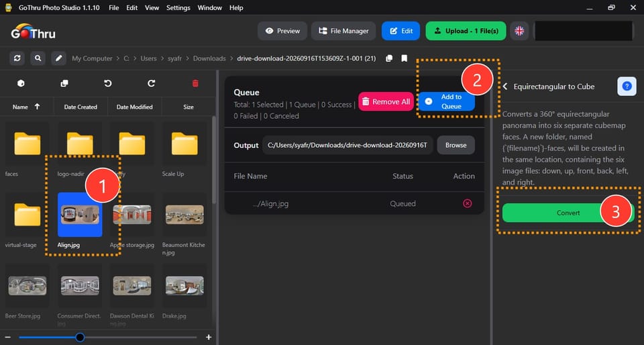This screenshot has width=644, height=345.
Task: Select the Dawson Dental thumbnail
Action: coord(132,286)
